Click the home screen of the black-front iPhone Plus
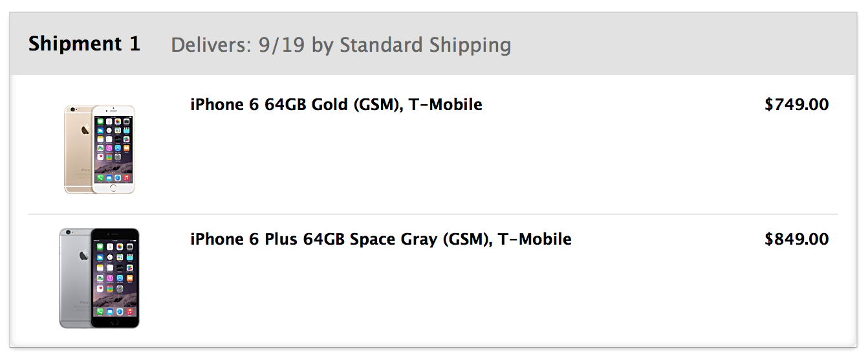 point(114,278)
